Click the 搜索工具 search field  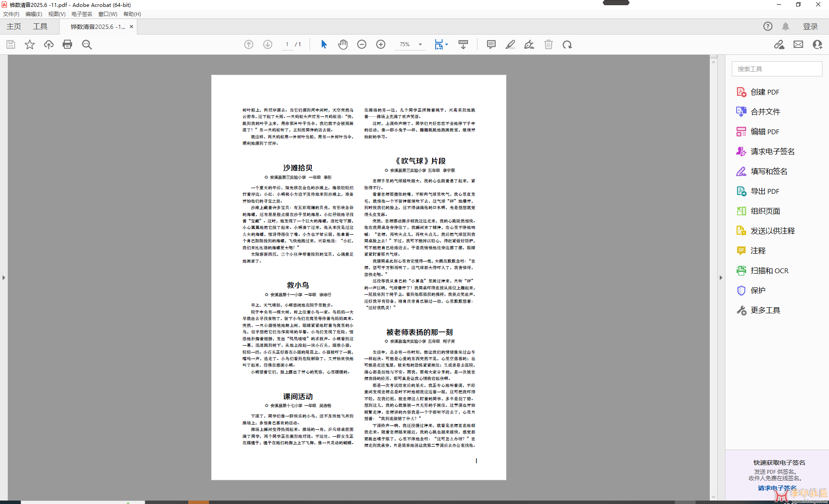coord(777,69)
